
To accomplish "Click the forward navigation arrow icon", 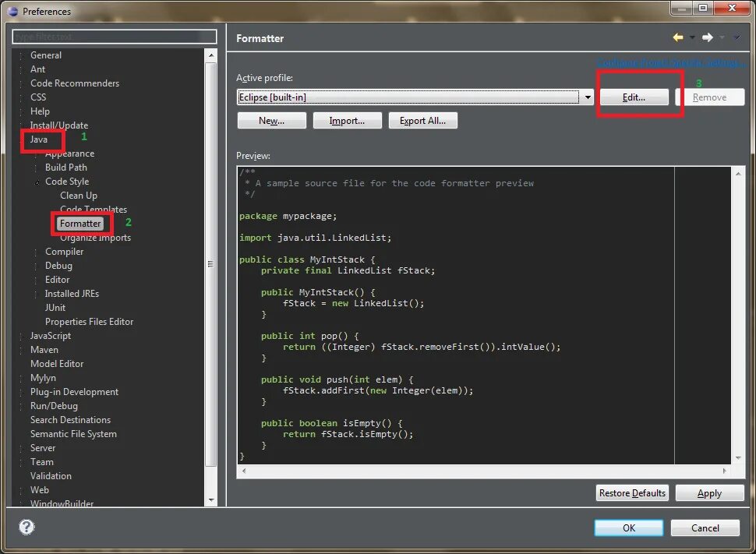I will pyautogui.click(x=708, y=37).
